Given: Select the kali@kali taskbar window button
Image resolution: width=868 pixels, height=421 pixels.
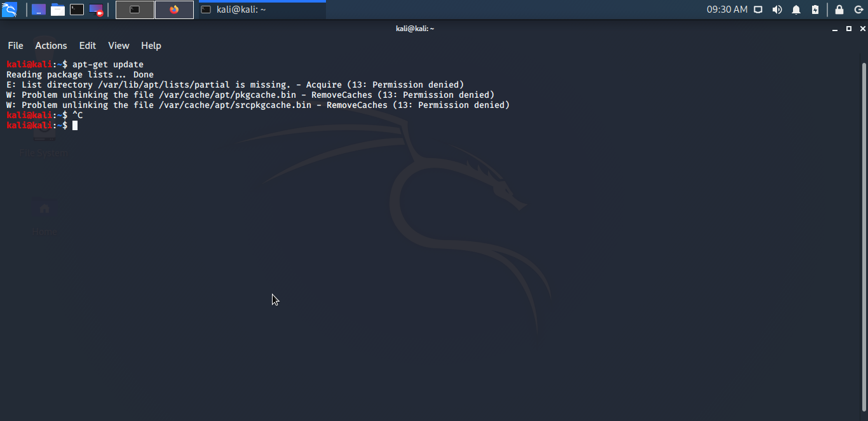Looking at the screenshot, I should [x=262, y=10].
